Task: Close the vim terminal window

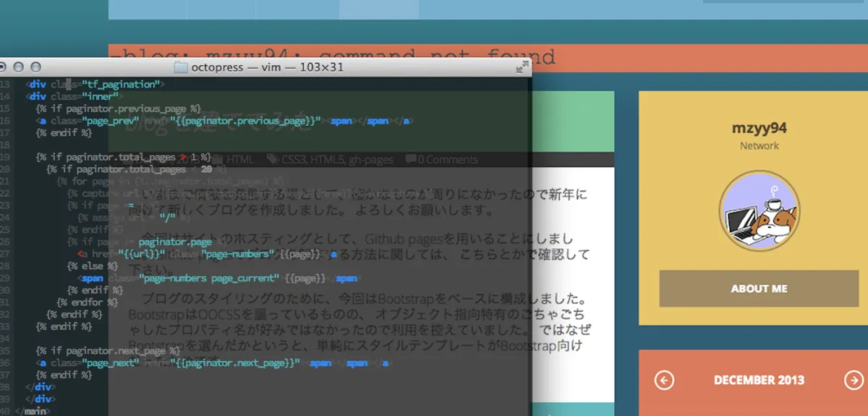Action: coord(2,67)
